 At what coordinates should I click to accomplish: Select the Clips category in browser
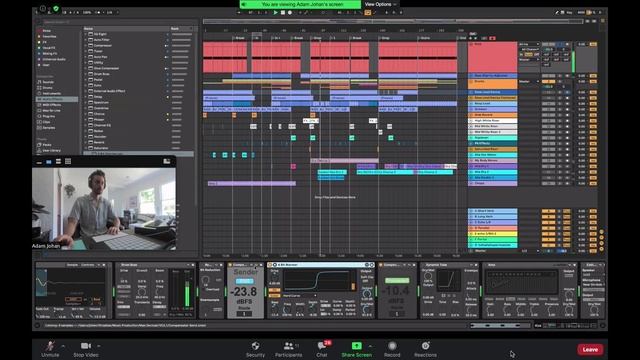pyautogui.click(x=46, y=122)
